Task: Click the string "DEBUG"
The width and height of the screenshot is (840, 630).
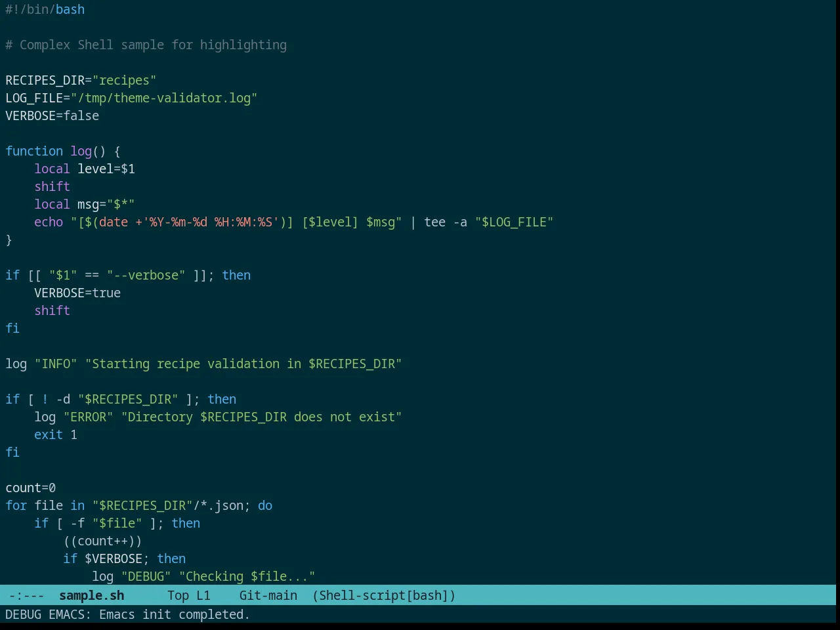Action: click(146, 576)
